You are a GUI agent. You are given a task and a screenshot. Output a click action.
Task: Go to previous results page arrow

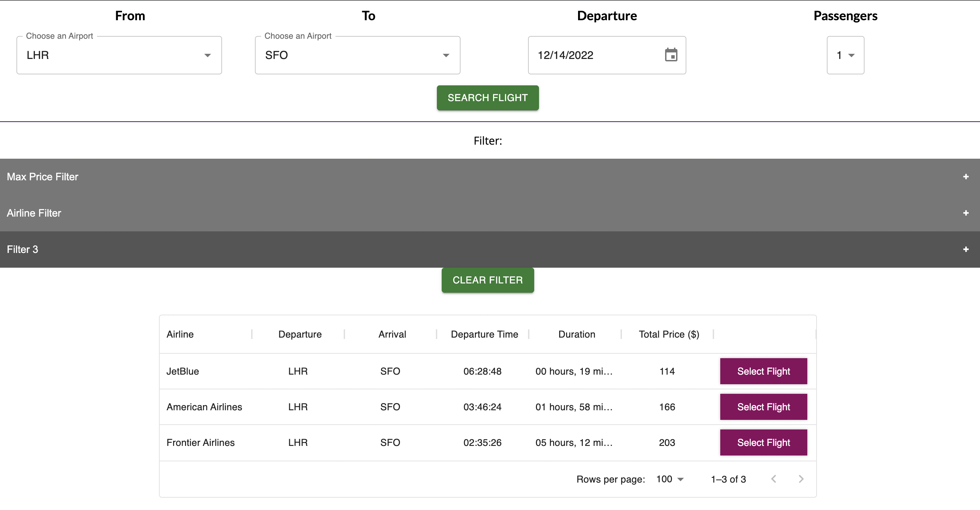(x=773, y=479)
